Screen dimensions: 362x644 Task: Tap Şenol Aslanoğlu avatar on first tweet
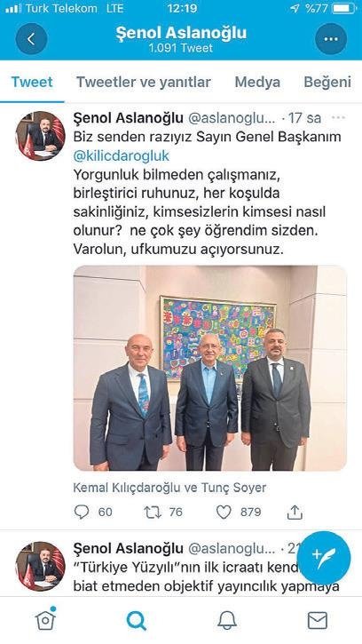click(x=40, y=136)
